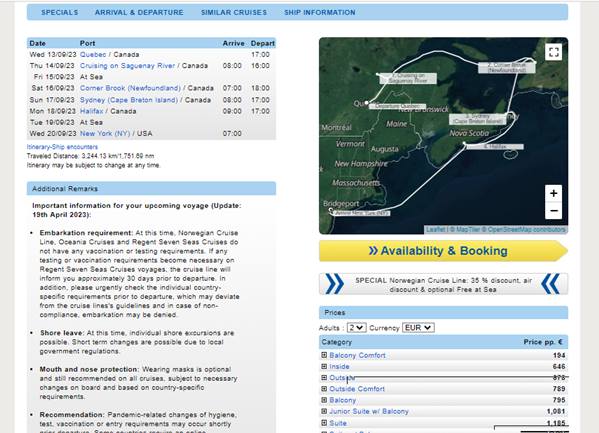The image size is (599, 433).
Task: Expand the Junior Suite w/ Balcony row
Action: tap(324, 411)
